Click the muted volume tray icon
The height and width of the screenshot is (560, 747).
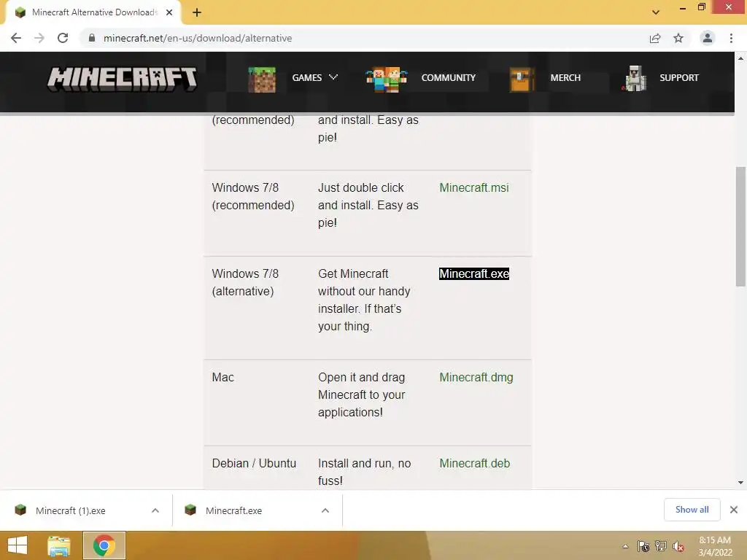(678, 547)
